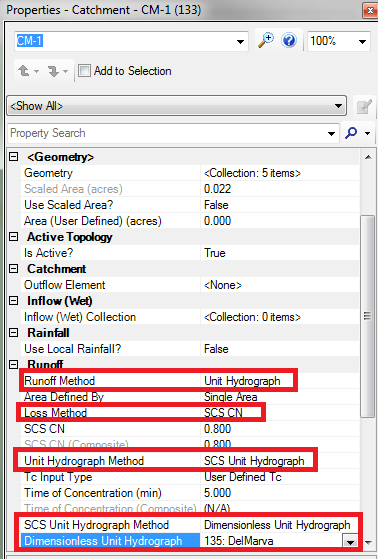
Task: Open the CM-1 element dropdown
Action: (240, 42)
